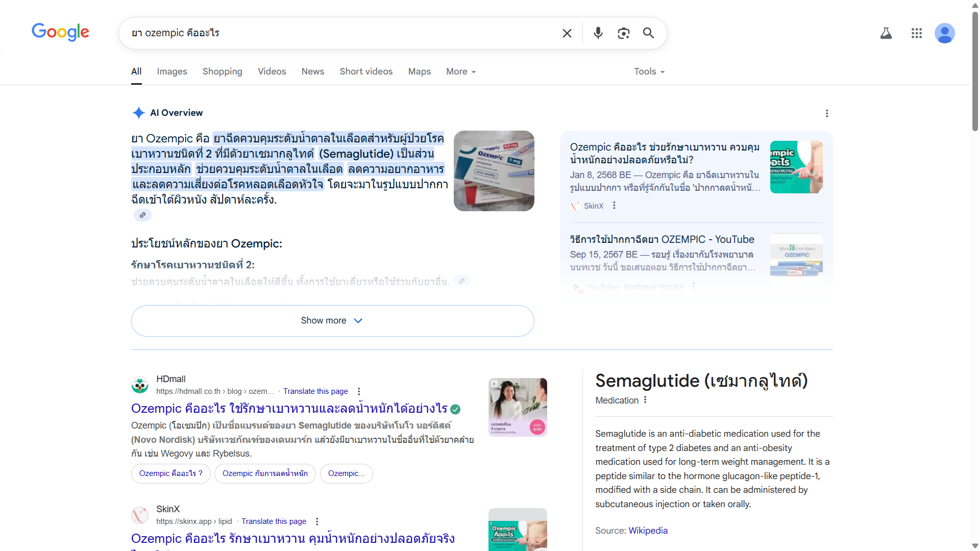
Task: Expand the Tools dropdown
Action: (649, 71)
